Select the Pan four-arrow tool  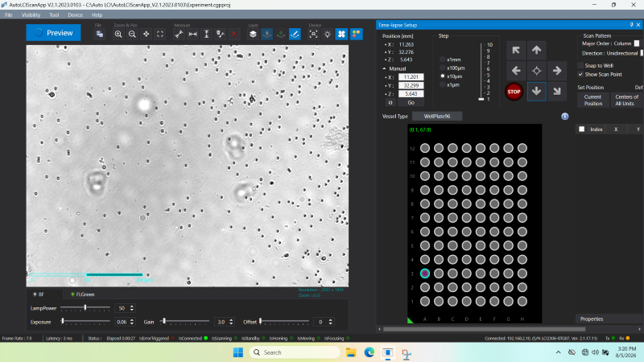pyautogui.click(x=147, y=34)
